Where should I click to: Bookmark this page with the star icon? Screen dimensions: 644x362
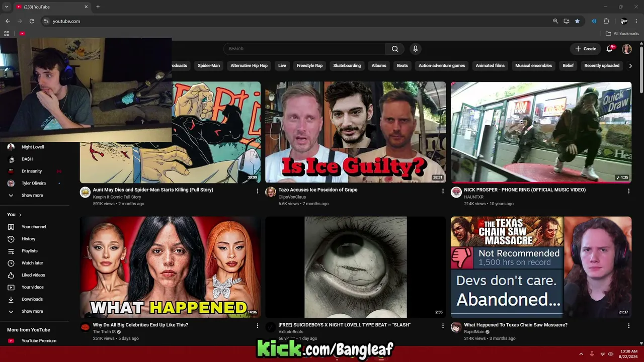pos(577,21)
